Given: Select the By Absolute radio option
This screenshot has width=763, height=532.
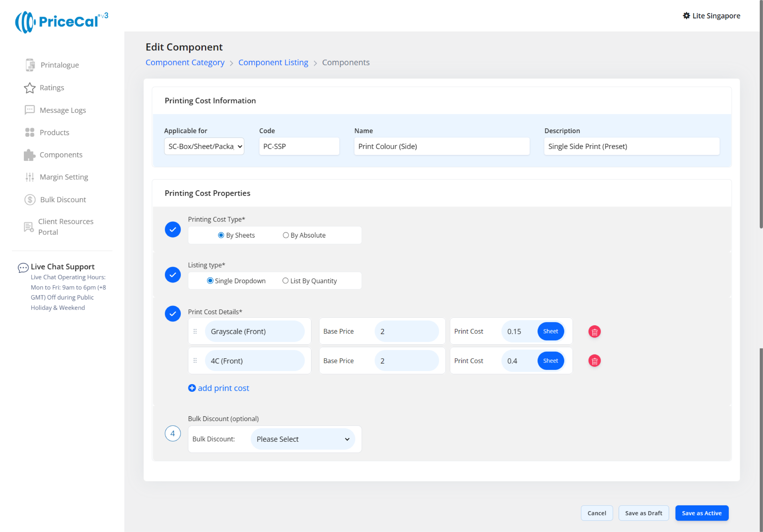Looking at the screenshot, I should pos(286,235).
